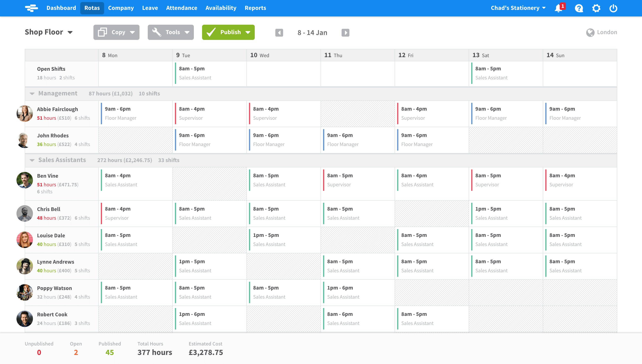
Task: Advance to the next week arrow
Action: click(345, 32)
